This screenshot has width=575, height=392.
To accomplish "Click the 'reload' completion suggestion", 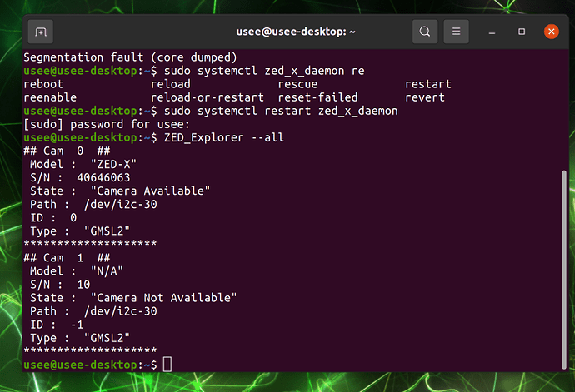I will pos(171,84).
